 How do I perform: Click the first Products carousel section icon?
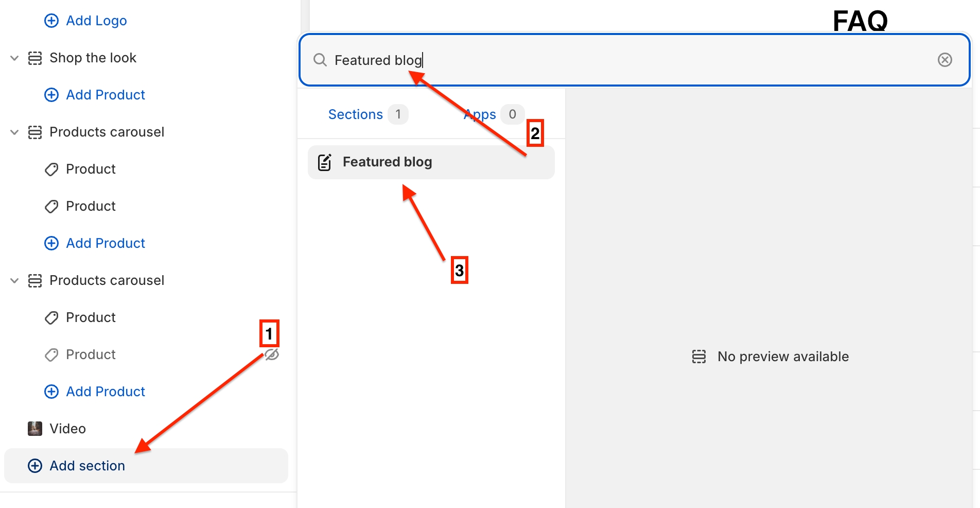click(x=35, y=132)
